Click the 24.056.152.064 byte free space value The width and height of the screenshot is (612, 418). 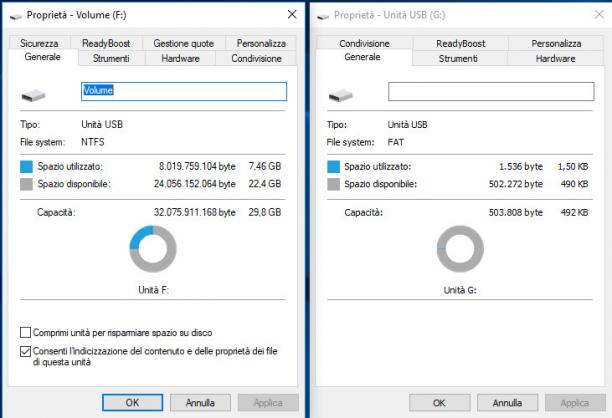click(195, 184)
